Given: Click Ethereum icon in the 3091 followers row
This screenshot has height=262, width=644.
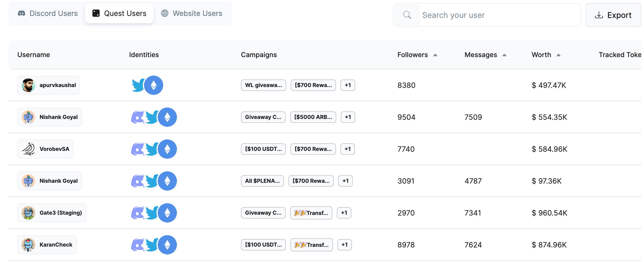Looking at the screenshot, I should coord(167,181).
